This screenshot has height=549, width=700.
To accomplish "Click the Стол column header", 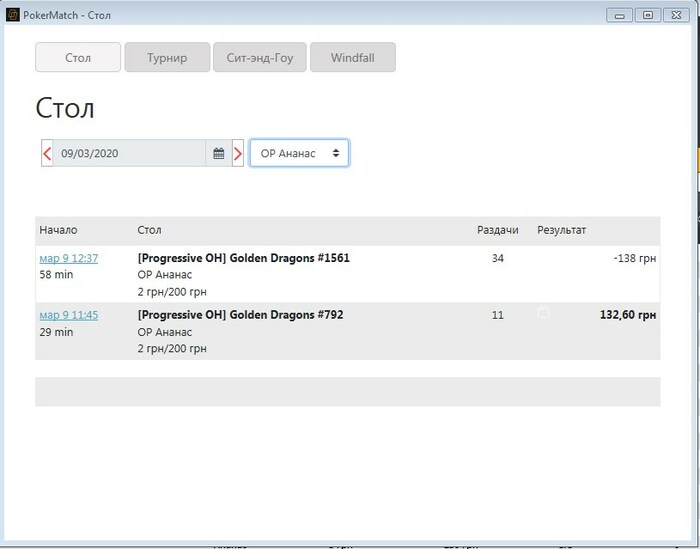I will click(149, 230).
